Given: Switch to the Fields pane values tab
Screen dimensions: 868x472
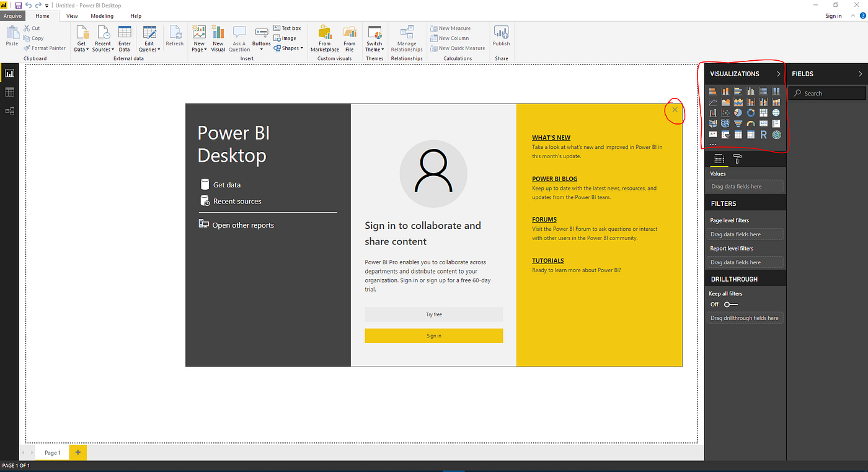Looking at the screenshot, I should (719, 159).
